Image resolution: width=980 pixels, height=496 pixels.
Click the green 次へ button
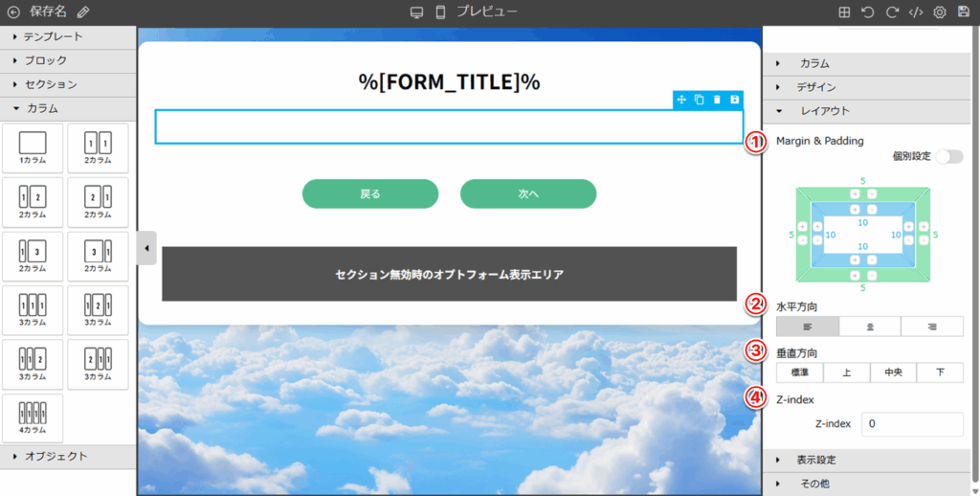(x=528, y=193)
